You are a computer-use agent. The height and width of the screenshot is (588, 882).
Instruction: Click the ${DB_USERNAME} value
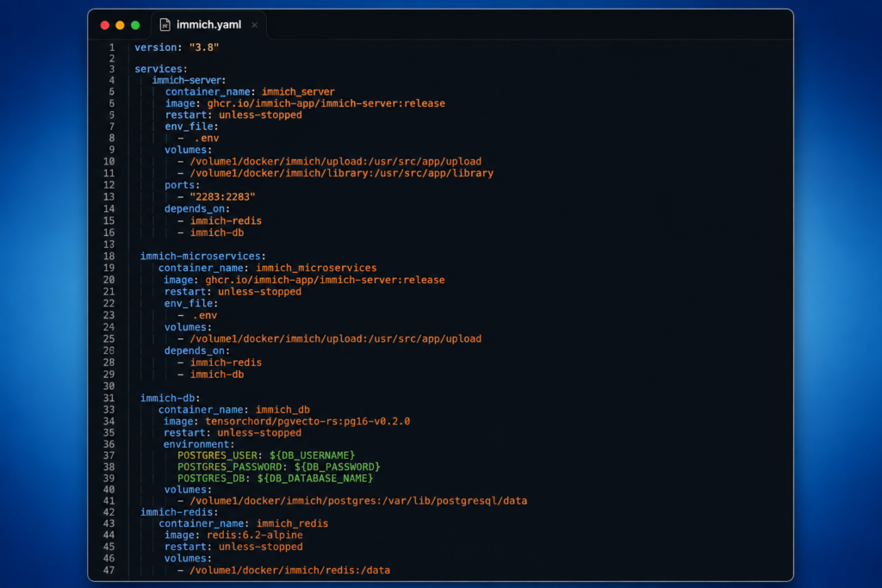click(x=312, y=455)
